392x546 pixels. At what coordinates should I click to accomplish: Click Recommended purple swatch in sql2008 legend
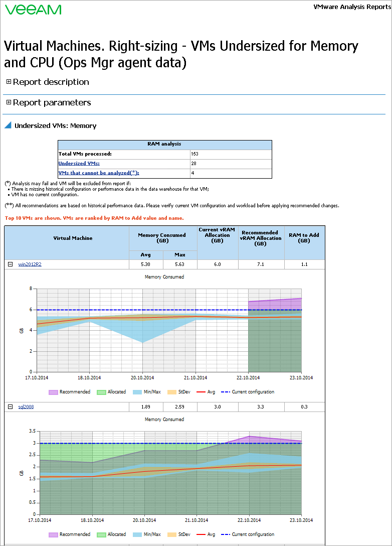[x=53, y=534]
